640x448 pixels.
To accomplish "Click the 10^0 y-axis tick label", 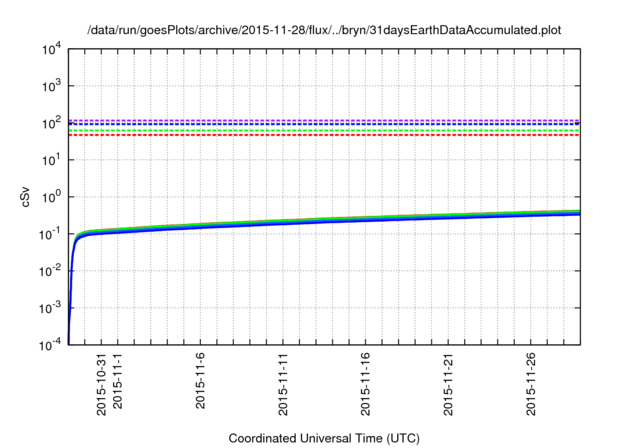I will coord(52,197).
